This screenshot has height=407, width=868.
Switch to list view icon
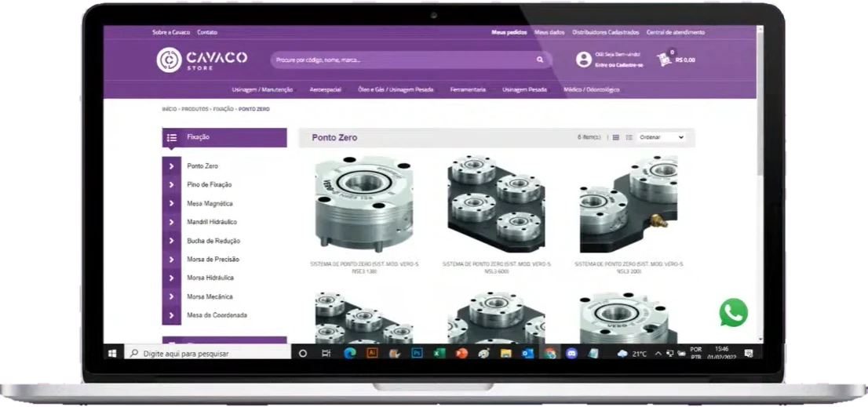[629, 137]
